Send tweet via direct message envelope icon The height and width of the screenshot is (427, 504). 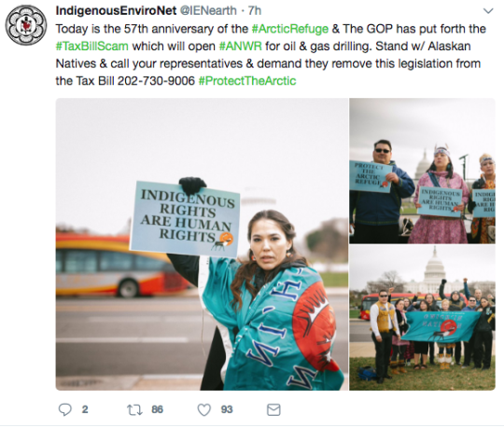273,409
